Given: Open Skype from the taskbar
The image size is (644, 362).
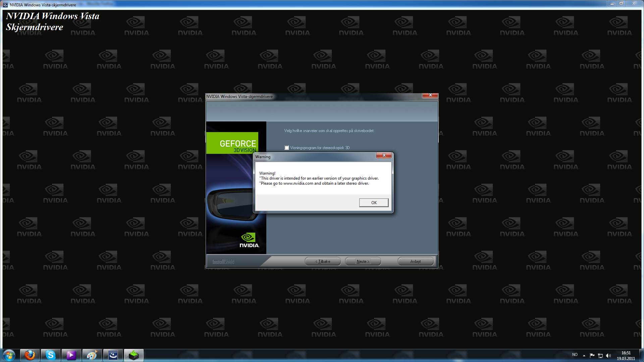Looking at the screenshot, I should point(51,355).
